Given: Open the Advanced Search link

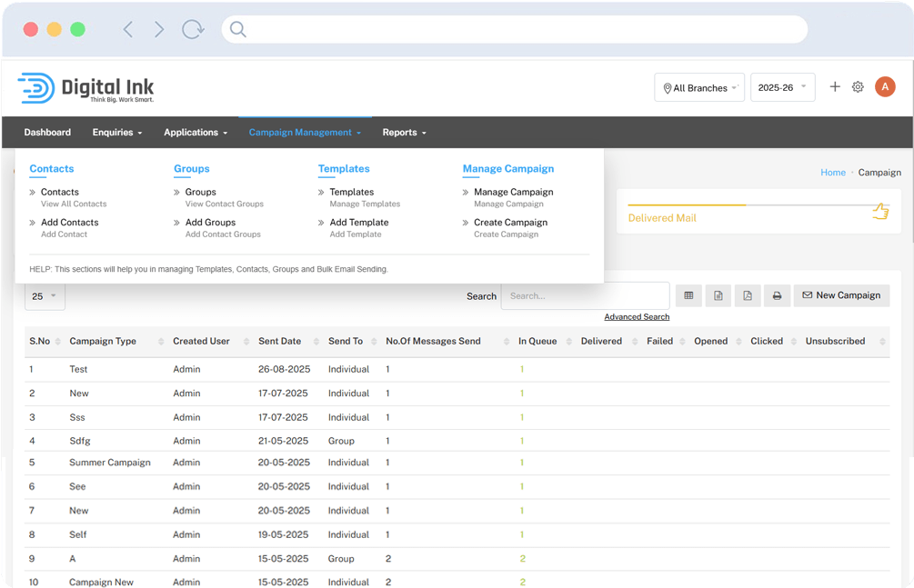Looking at the screenshot, I should click(x=637, y=317).
